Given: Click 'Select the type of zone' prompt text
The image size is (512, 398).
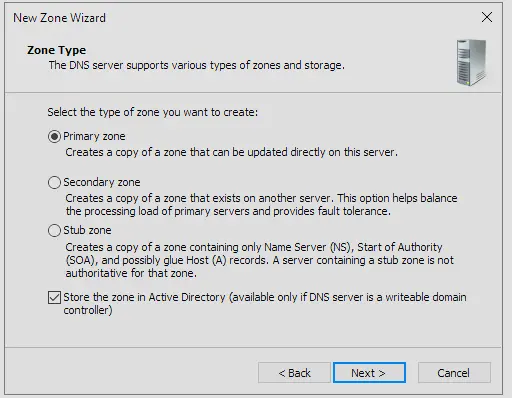Looking at the screenshot, I should coord(153,112).
